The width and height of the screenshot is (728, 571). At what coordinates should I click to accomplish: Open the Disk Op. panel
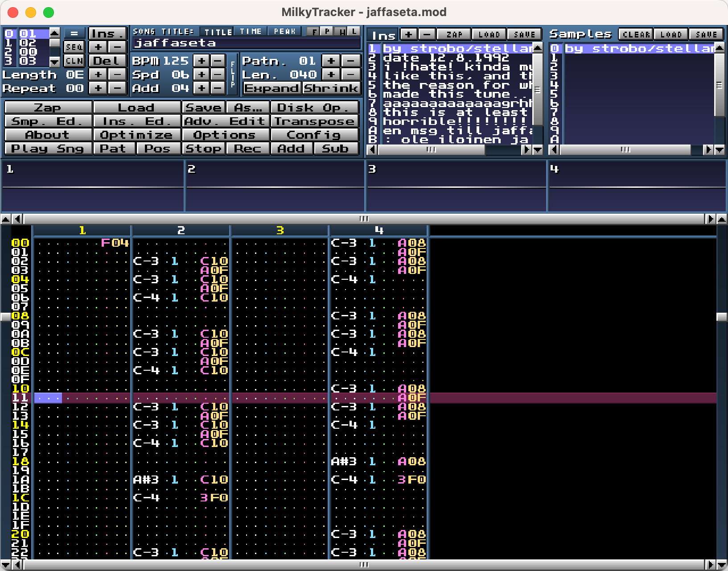click(314, 108)
